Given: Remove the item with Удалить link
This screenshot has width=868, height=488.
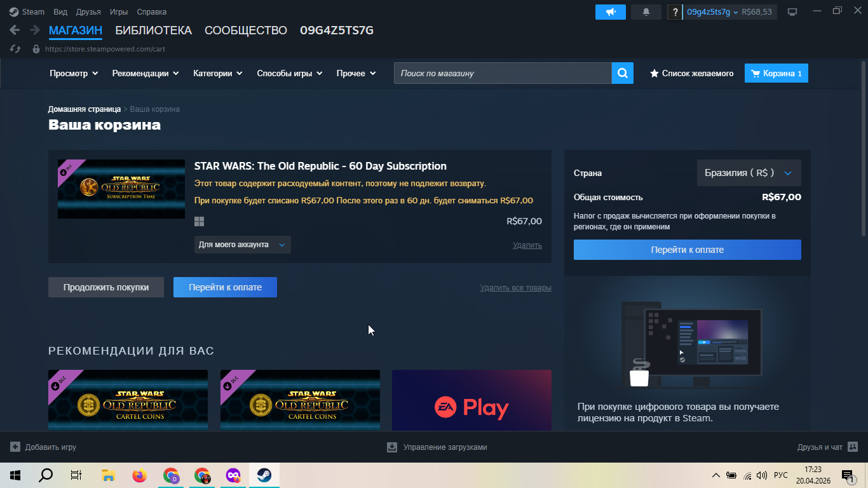Looking at the screenshot, I should 527,245.
